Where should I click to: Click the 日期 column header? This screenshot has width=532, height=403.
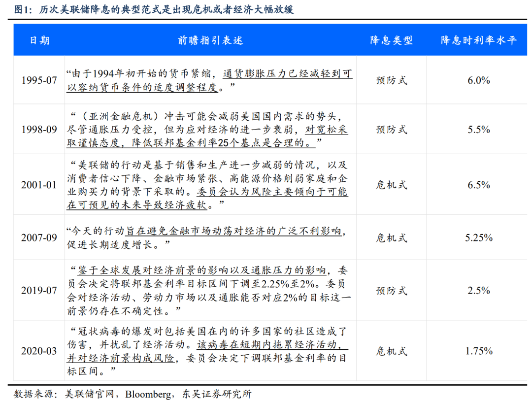[39, 40]
